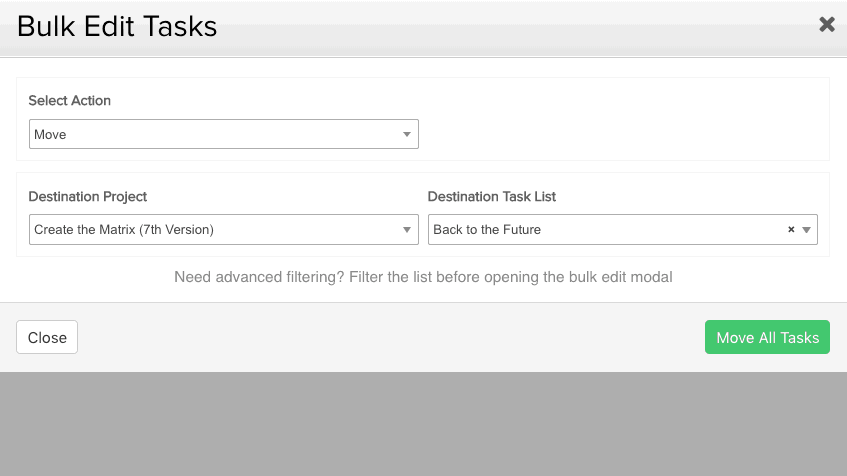Expand the Select Action dropdown arrow
847x476 pixels.
point(407,135)
